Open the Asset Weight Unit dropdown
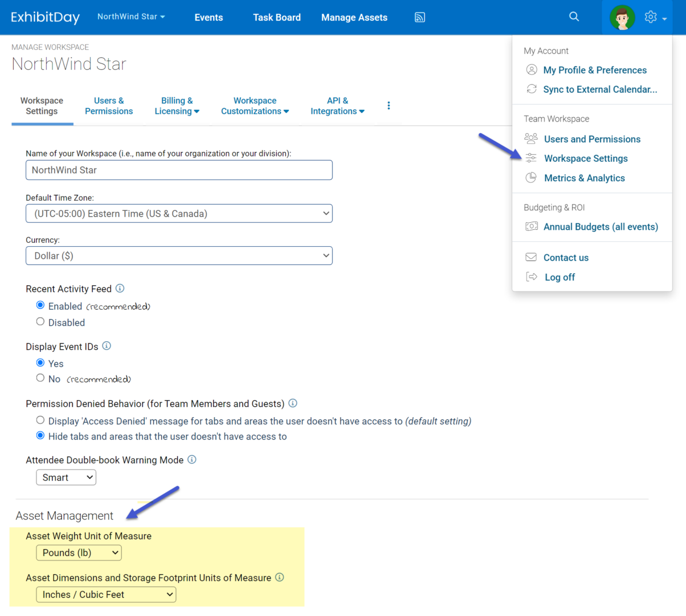The width and height of the screenshot is (686, 616). [x=79, y=553]
